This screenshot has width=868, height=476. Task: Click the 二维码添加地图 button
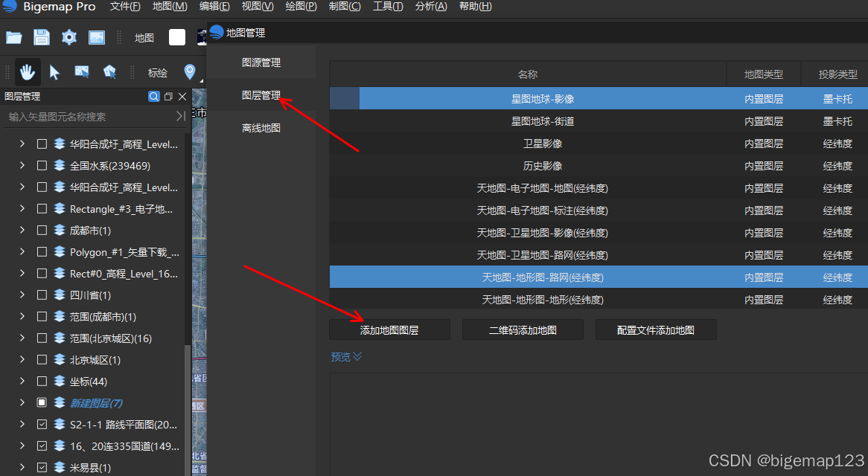[x=523, y=330]
